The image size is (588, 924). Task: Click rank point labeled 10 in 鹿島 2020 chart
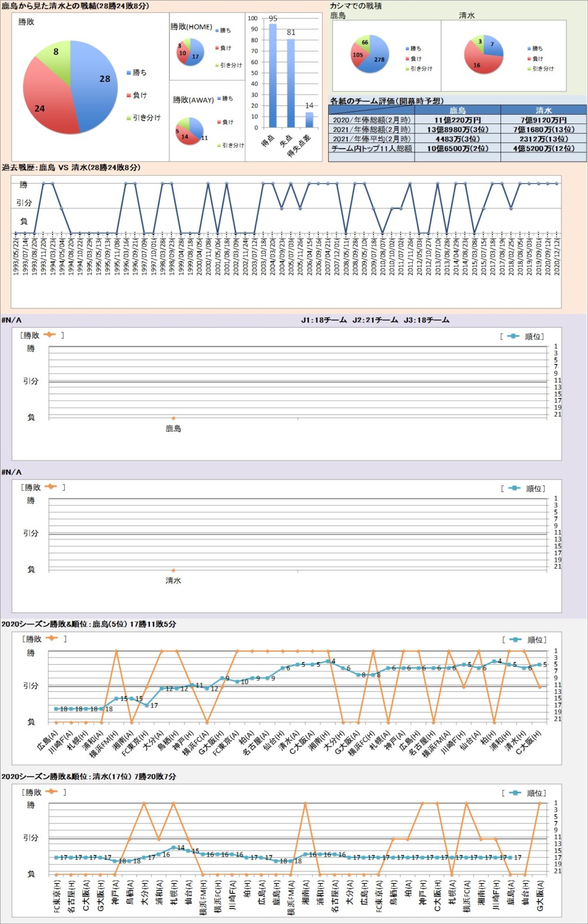[x=237, y=682]
